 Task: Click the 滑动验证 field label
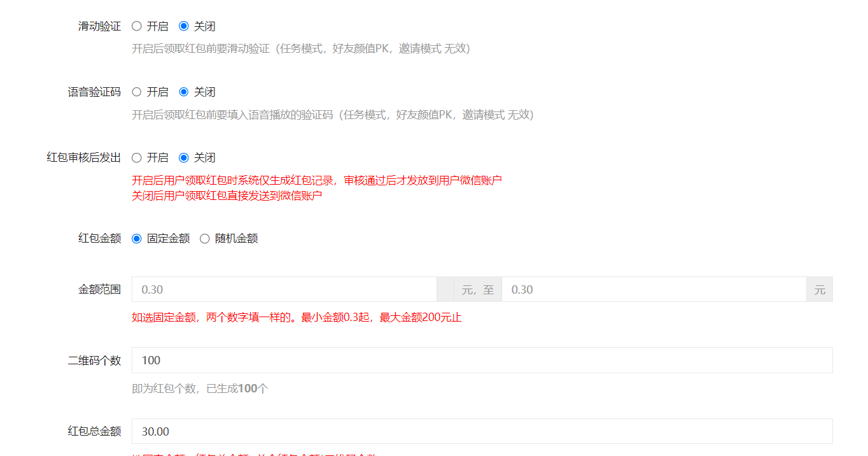point(99,26)
